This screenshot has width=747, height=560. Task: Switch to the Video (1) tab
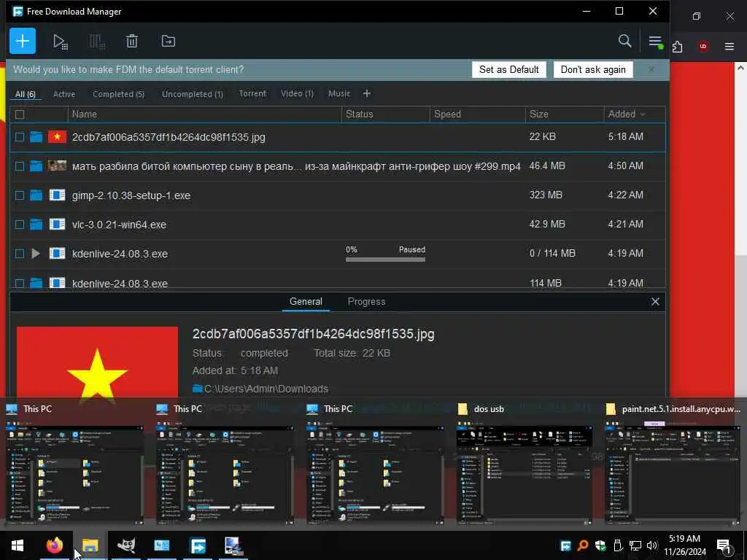click(x=298, y=94)
